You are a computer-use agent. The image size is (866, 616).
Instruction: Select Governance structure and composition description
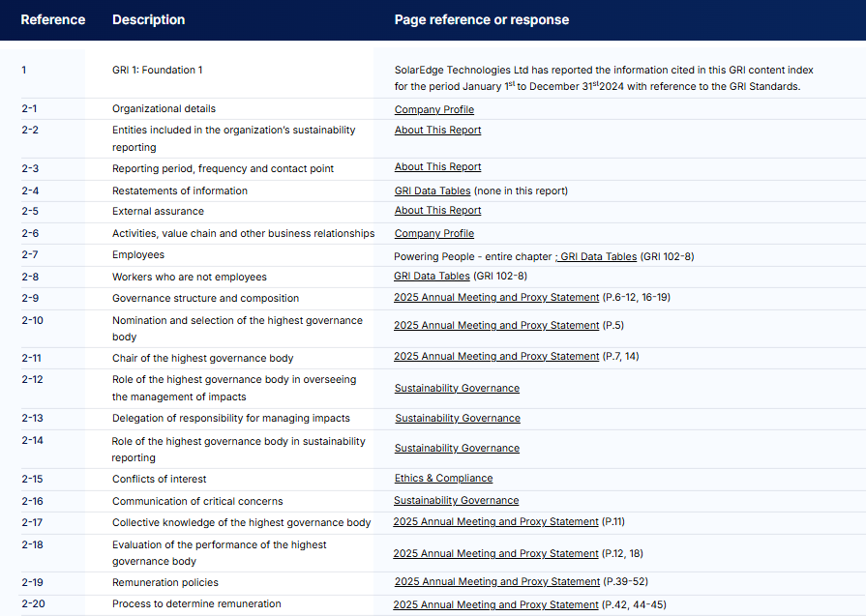click(205, 298)
